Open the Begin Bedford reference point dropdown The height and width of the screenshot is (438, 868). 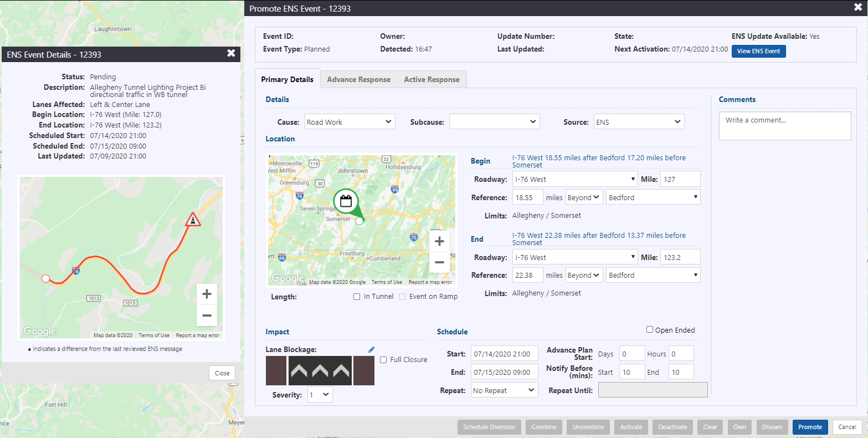[x=653, y=197]
